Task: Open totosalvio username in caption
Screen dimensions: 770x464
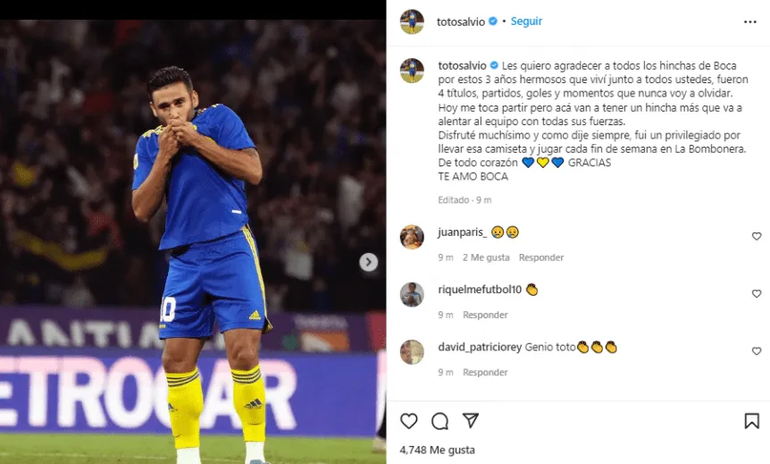Action: (462, 64)
